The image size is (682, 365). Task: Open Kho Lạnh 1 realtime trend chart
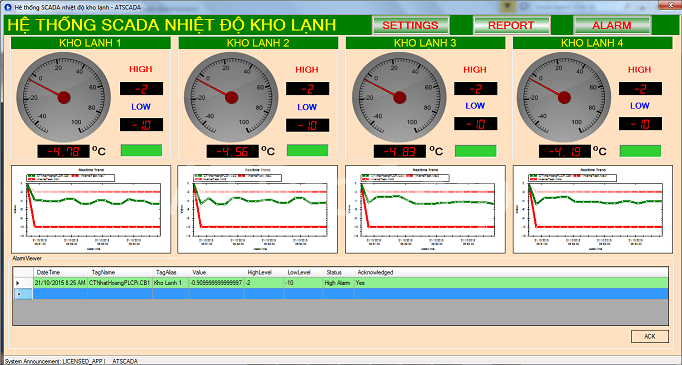[91, 209]
